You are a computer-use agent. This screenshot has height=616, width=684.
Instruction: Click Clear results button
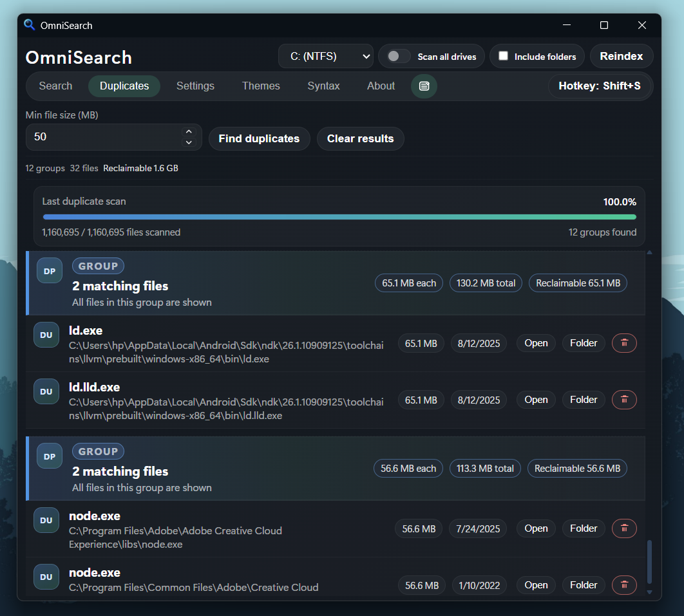(x=360, y=138)
